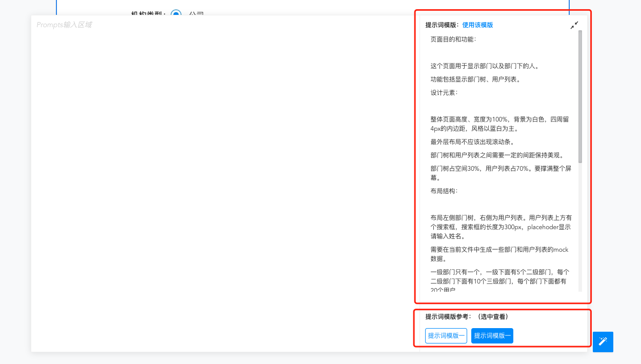
Task: Open the template via the 使用该模版 link
Action: pos(477,24)
